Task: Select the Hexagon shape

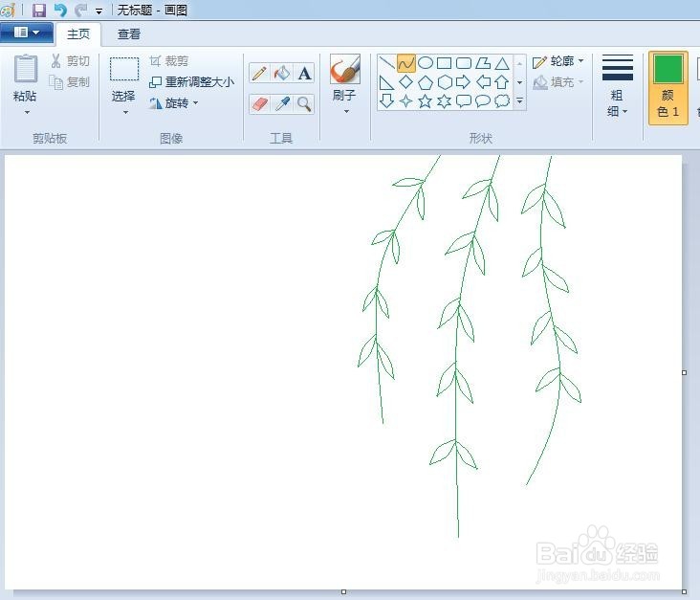Action: click(x=445, y=82)
